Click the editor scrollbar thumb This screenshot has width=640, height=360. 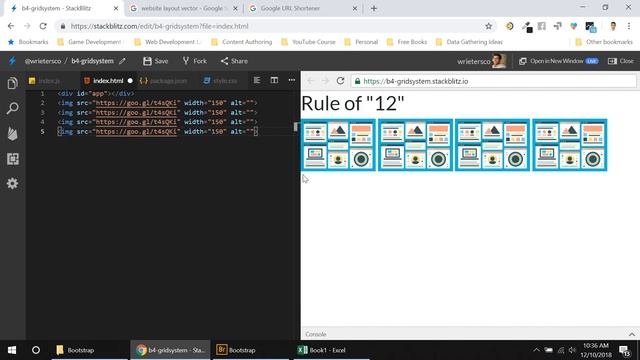point(296,127)
